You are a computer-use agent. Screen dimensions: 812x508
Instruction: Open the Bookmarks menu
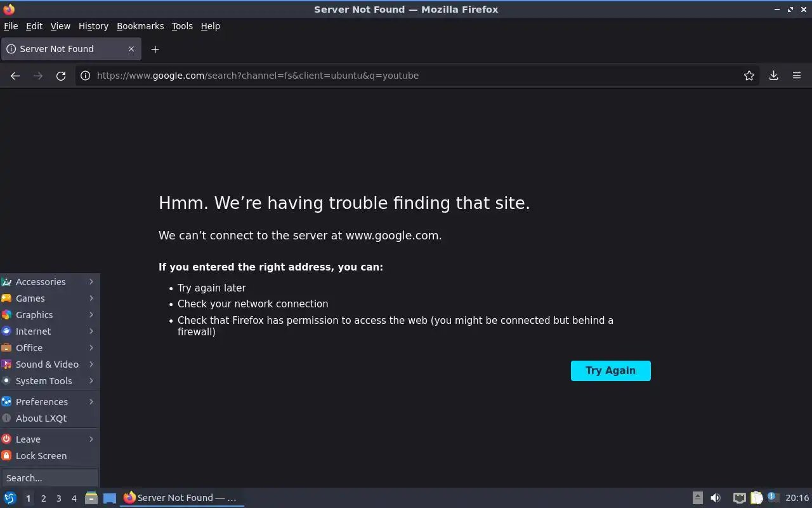[x=140, y=26]
